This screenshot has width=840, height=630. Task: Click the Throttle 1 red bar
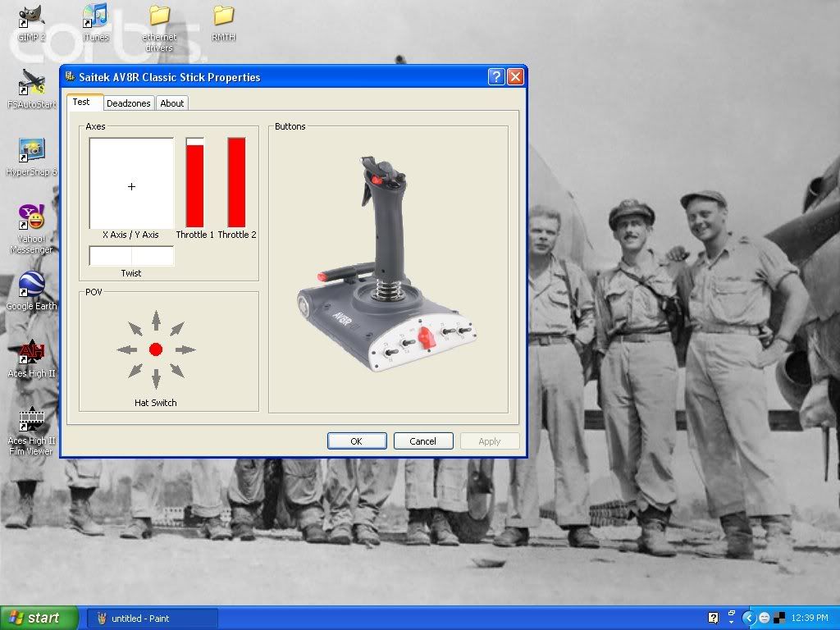pos(195,186)
